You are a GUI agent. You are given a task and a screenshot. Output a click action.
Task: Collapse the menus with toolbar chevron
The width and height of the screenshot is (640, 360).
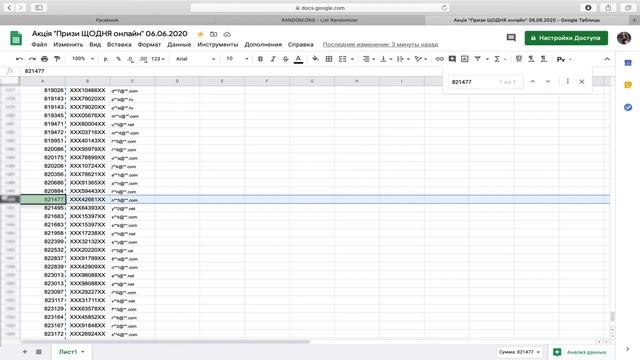point(607,59)
